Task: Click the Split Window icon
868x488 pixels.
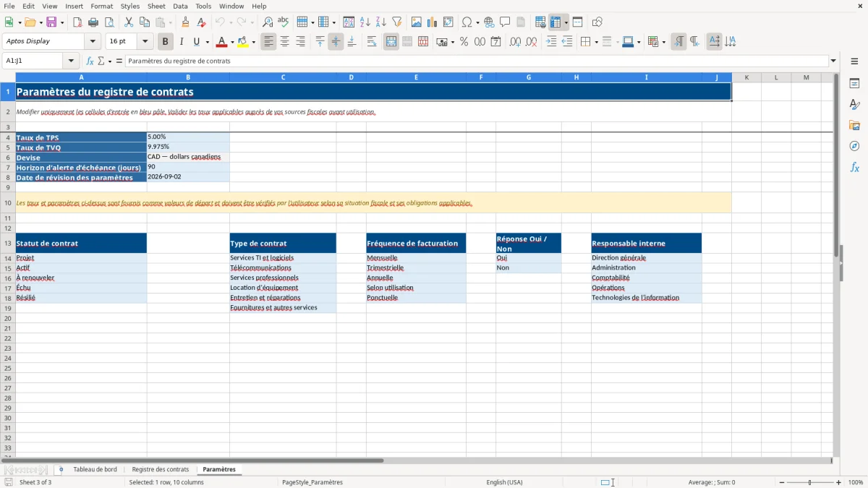Action: point(578,22)
